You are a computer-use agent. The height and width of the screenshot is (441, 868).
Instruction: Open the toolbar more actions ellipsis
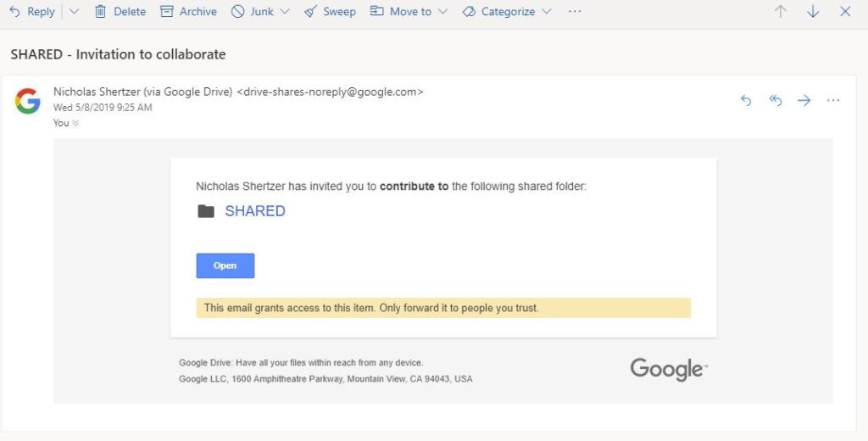(575, 12)
